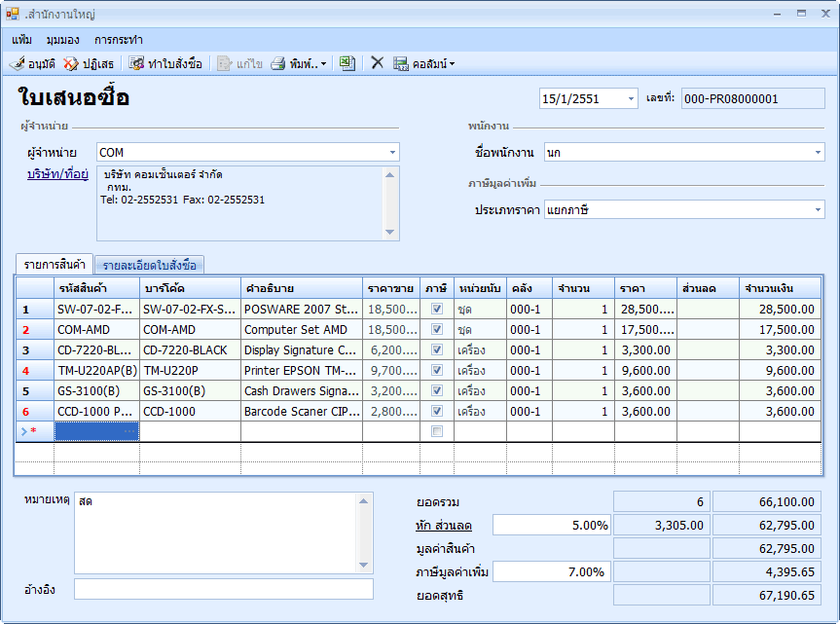This screenshot has height=624, width=840.
Task: Toggle tax checkbox for row 1 SW-07-02
Action: [437, 309]
